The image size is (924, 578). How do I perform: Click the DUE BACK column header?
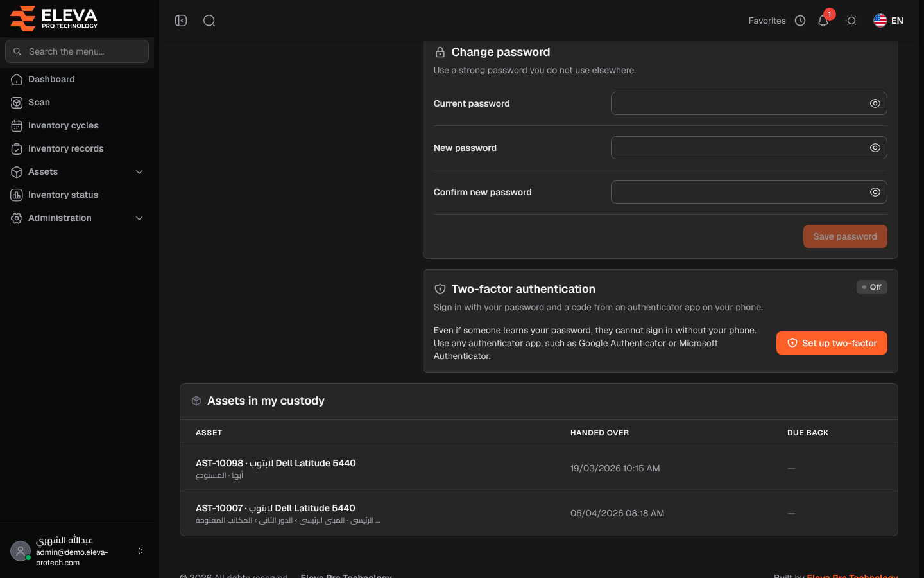808,433
